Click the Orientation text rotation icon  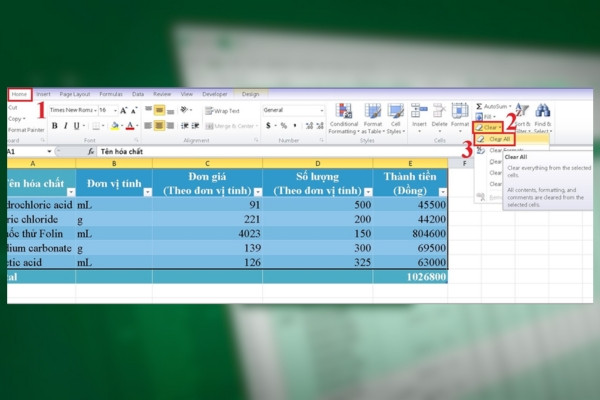click(x=185, y=110)
